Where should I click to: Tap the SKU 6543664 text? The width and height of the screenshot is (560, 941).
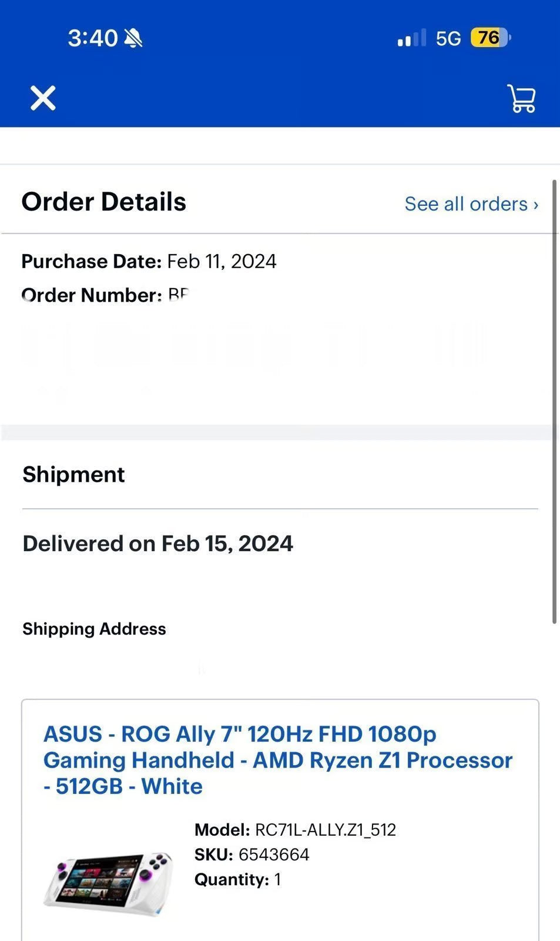point(251,855)
